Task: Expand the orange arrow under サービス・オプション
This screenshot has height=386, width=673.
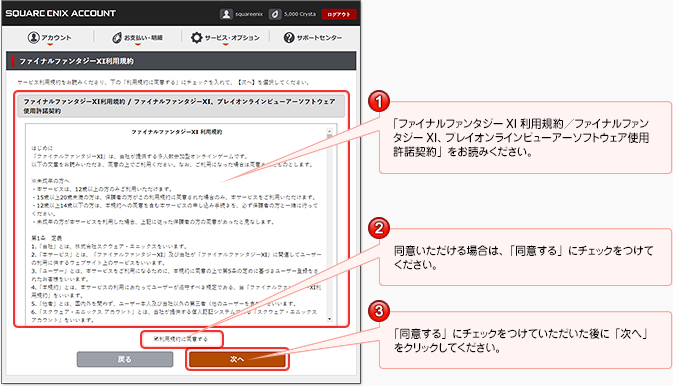Action: click(226, 44)
